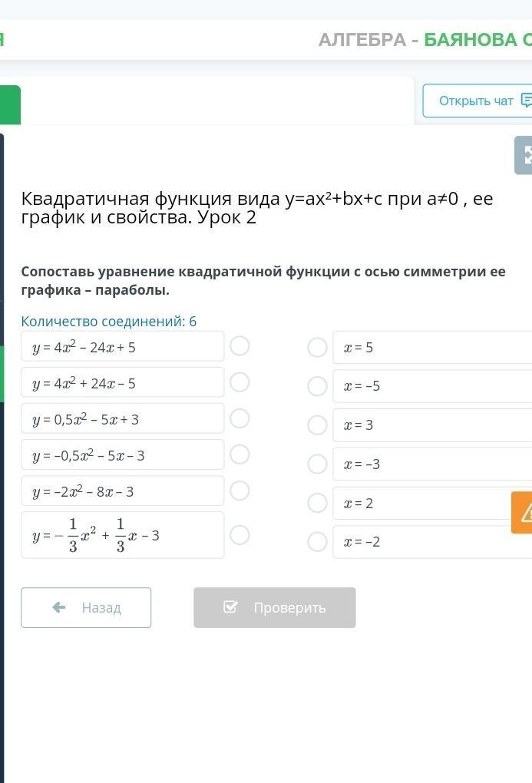
Task: Select connector circle next to x = 2
Action: (317, 503)
